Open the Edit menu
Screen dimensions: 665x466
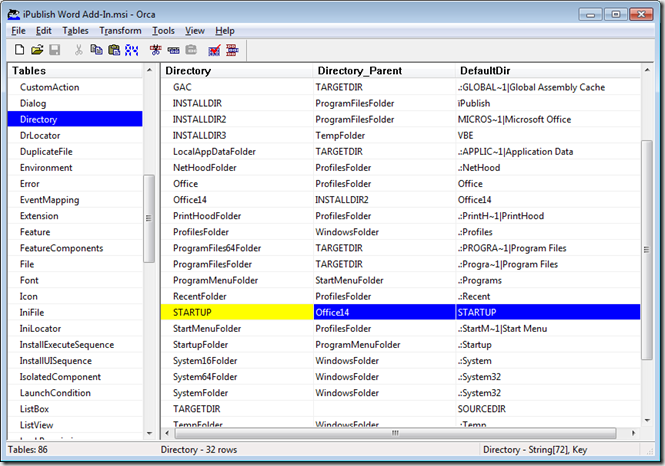pyautogui.click(x=44, y=31)
